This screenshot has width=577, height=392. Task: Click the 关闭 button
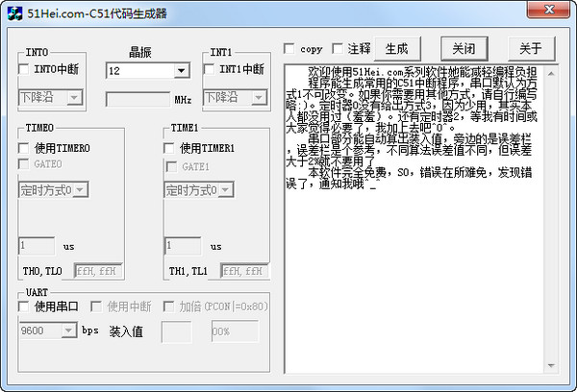coord(464,49)
